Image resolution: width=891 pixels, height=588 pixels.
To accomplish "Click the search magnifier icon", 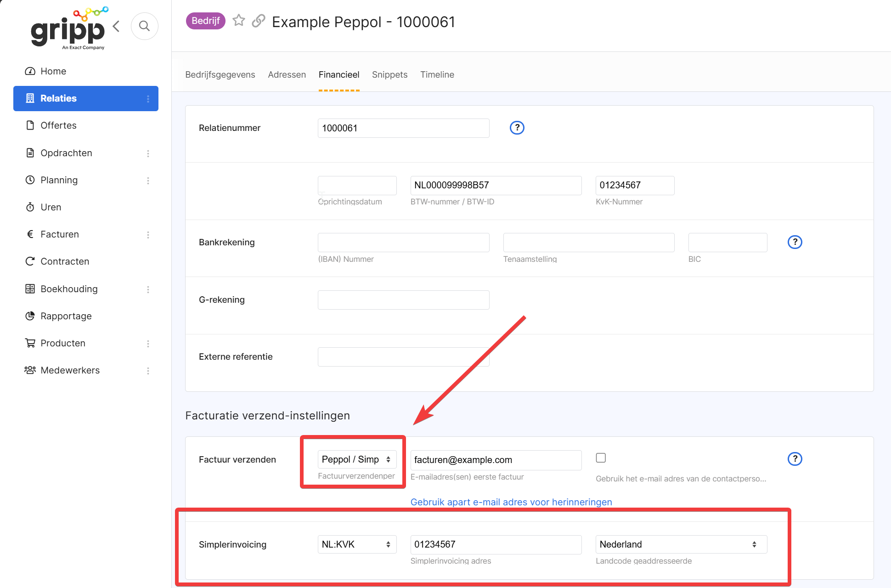I will pos(144,26).
